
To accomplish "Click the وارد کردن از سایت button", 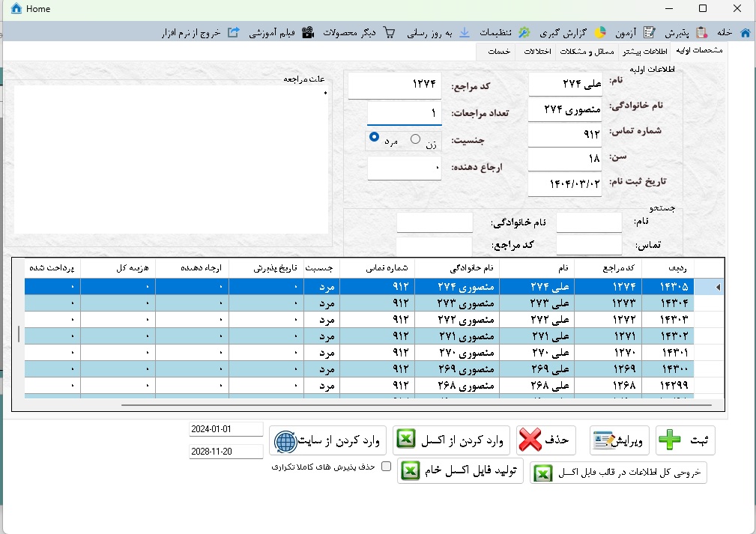I will [x=329, y=441].
